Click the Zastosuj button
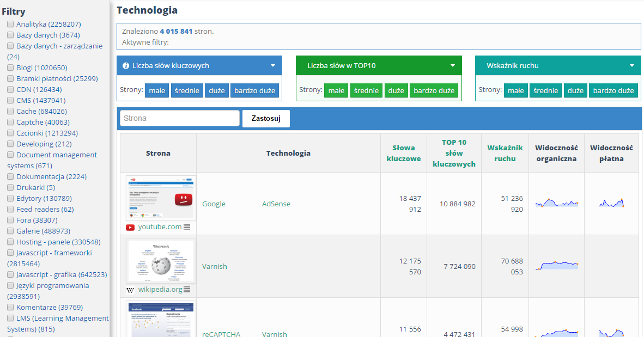The image size is (644, 337). (266, 118)
